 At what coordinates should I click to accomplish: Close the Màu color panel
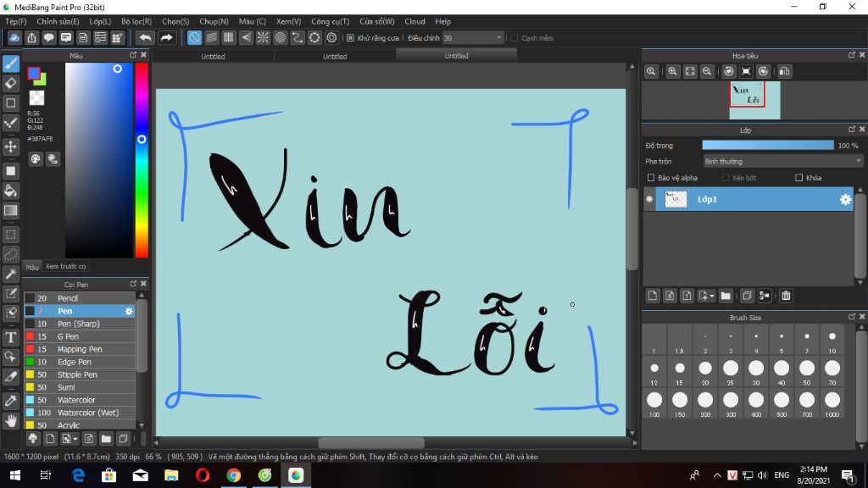(x=144, y=55)
